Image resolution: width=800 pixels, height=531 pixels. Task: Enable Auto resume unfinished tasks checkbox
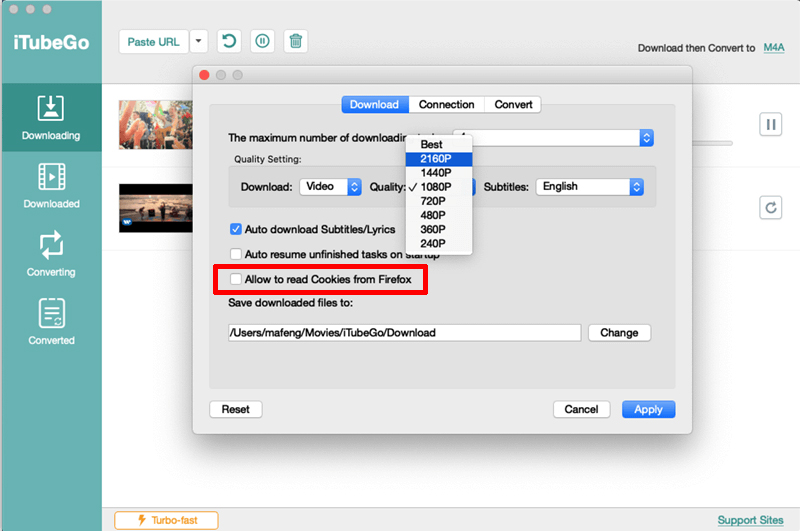click(235, 254)
